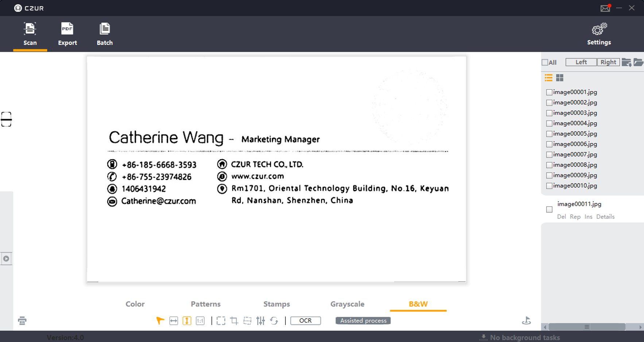Image resolution: width=644 pixels, height=342 pixels.
Task: Check image00008.jpg checkbox
Action: [x=549, y=165]
